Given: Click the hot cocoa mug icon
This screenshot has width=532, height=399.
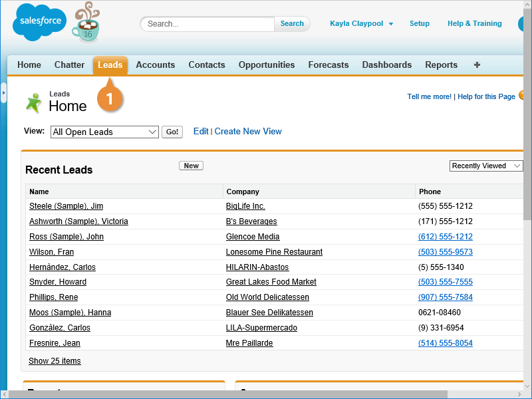Looking at the screenshot, I should 86,23.
